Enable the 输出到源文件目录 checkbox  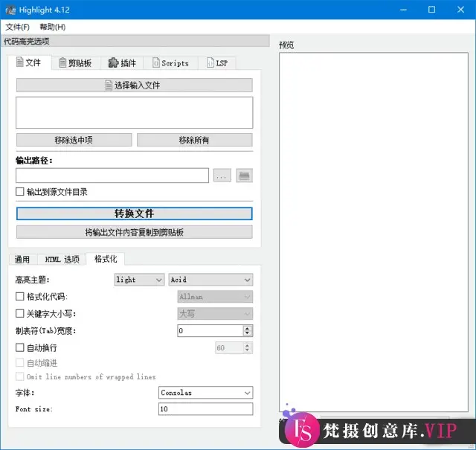point(20,192)
